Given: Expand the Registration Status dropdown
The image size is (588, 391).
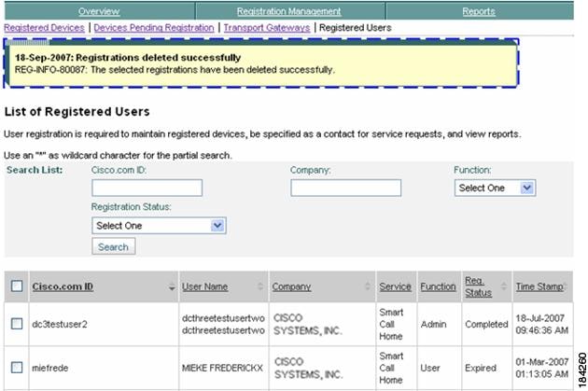Looking at the screenshot, I should tap(159, 225).
